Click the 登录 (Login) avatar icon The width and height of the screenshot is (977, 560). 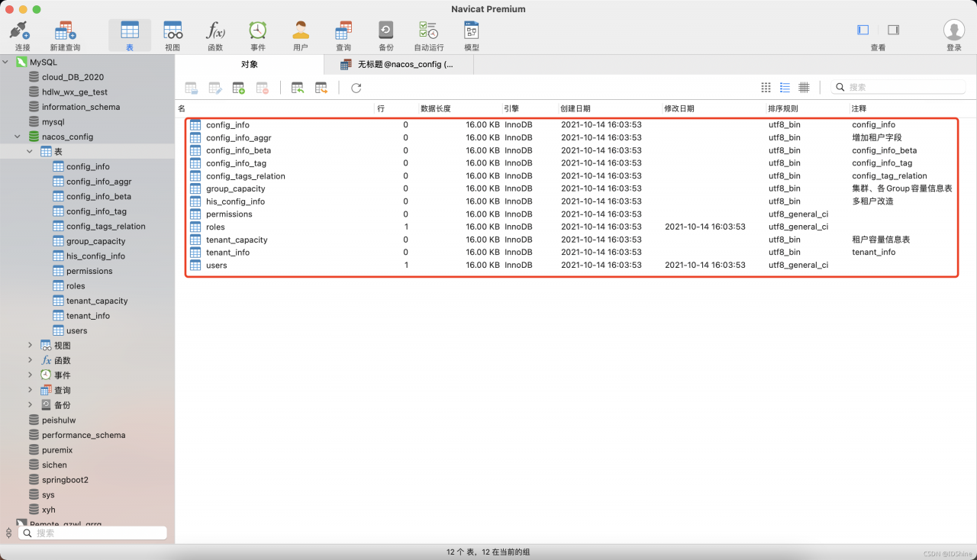(954, 30)
